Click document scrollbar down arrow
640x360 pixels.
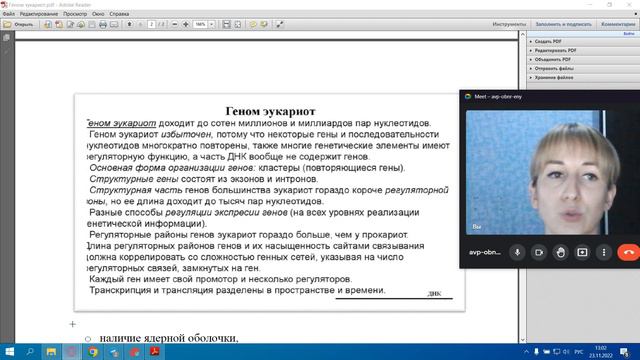(522, 340)
